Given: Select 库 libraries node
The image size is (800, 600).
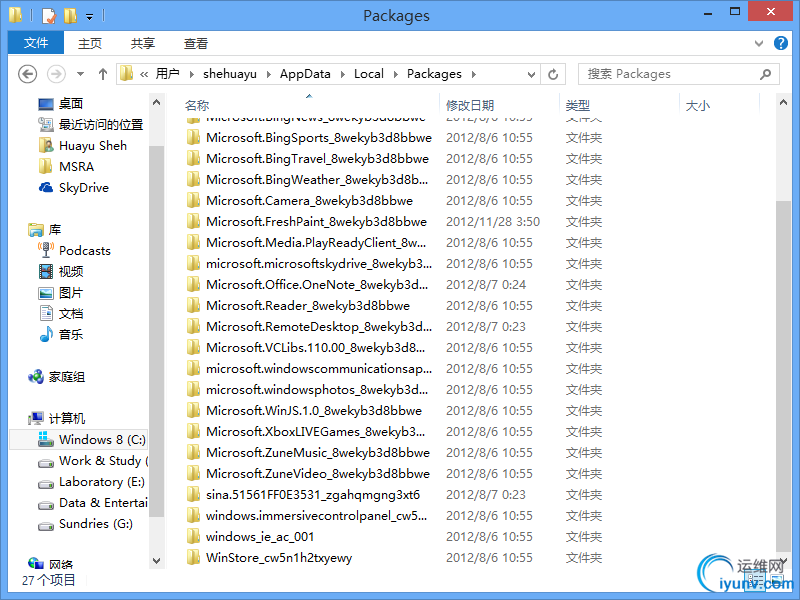Looking at the screenshot, I should pyautogui.click(x=55, y=230).
